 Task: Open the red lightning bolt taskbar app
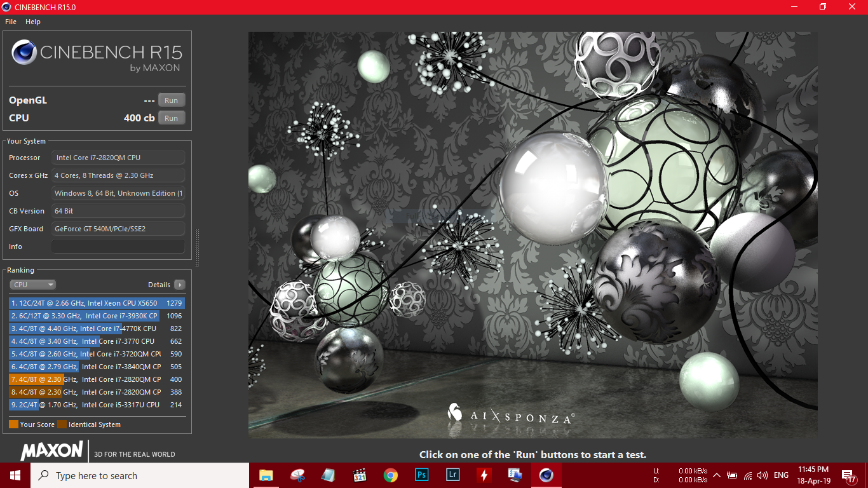coord(484,475)
